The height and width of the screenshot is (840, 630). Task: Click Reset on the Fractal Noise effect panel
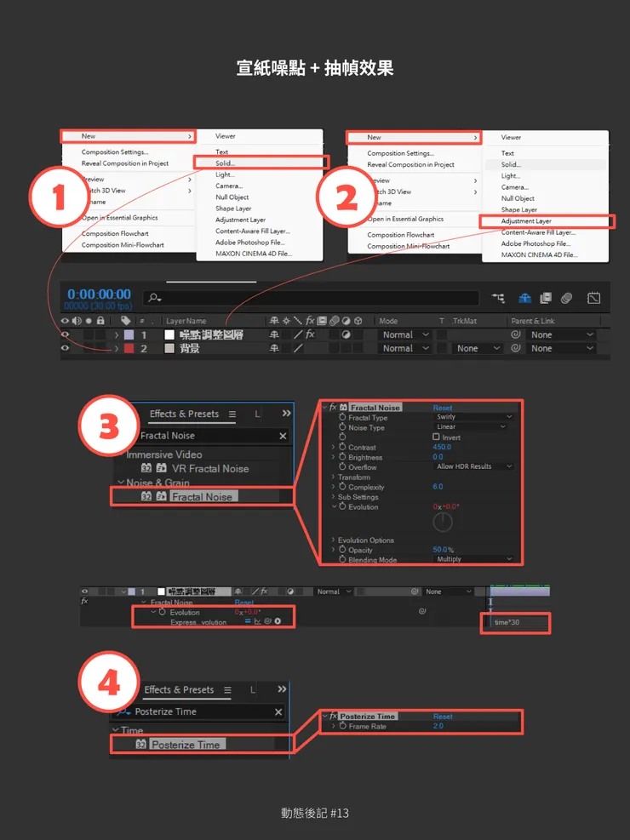click(x=443, y=408)
